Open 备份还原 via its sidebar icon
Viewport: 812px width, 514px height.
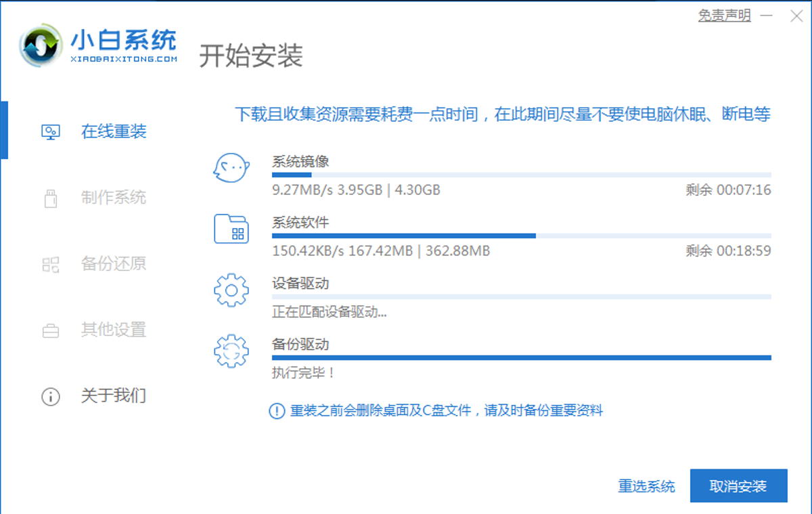click(50, 264)
